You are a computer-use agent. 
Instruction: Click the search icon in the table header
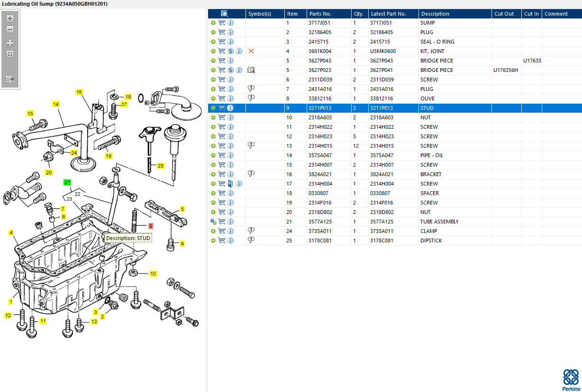(225, 14)
